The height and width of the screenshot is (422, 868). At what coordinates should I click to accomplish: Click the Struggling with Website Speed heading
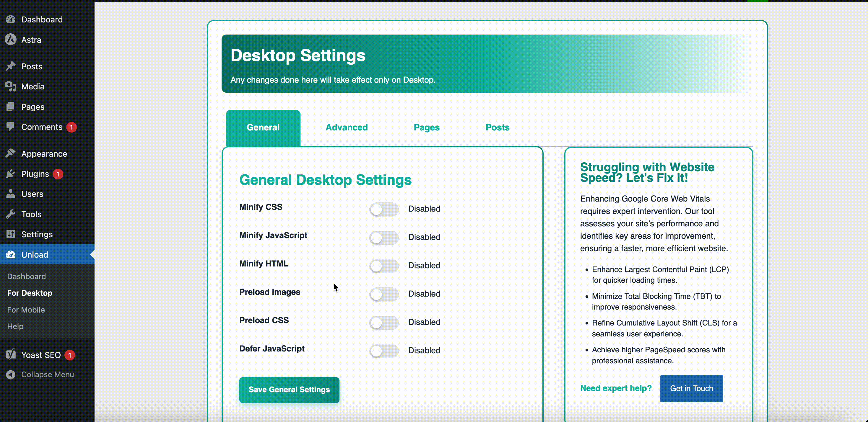[647, 172]
